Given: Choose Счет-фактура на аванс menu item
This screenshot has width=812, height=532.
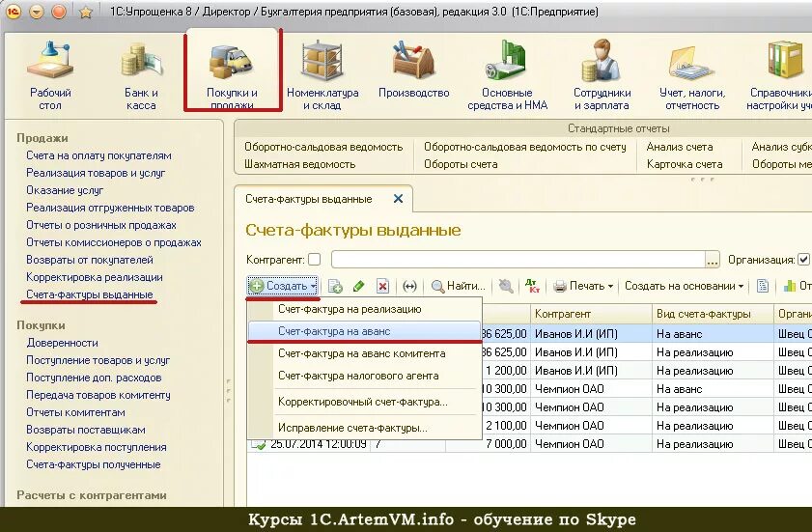Looking at the screenshot, I should 365,331.
